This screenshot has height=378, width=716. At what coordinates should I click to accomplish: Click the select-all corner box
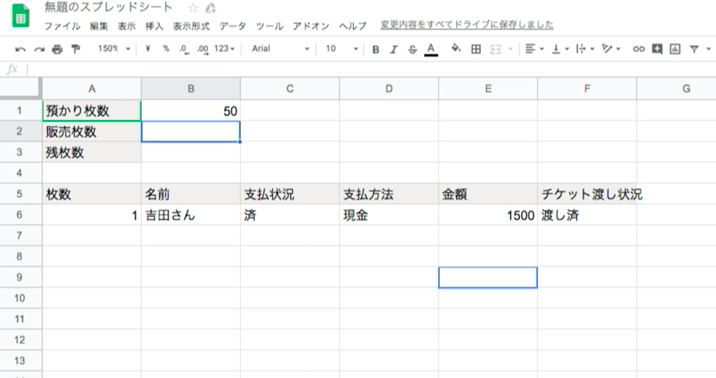pyautogui.click(x=20, y=88)
